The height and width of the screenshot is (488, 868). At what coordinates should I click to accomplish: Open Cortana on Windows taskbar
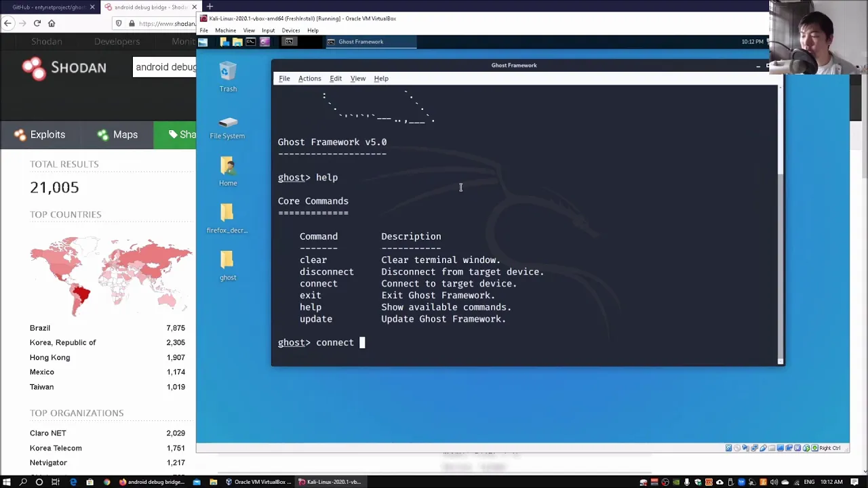coord(39,482)
